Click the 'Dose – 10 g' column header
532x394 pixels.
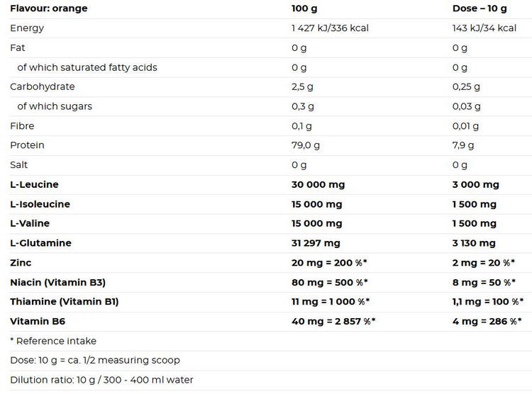tap(480, 9)
